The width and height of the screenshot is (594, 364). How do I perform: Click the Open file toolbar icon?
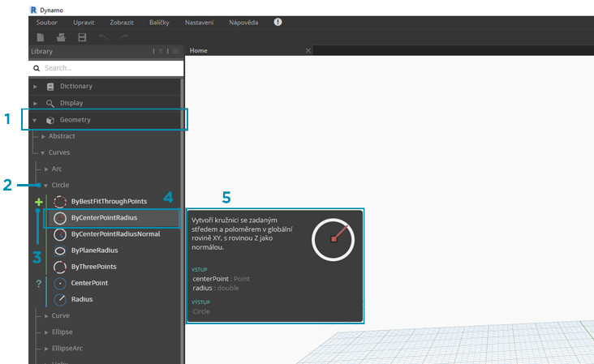coord(61,37)
